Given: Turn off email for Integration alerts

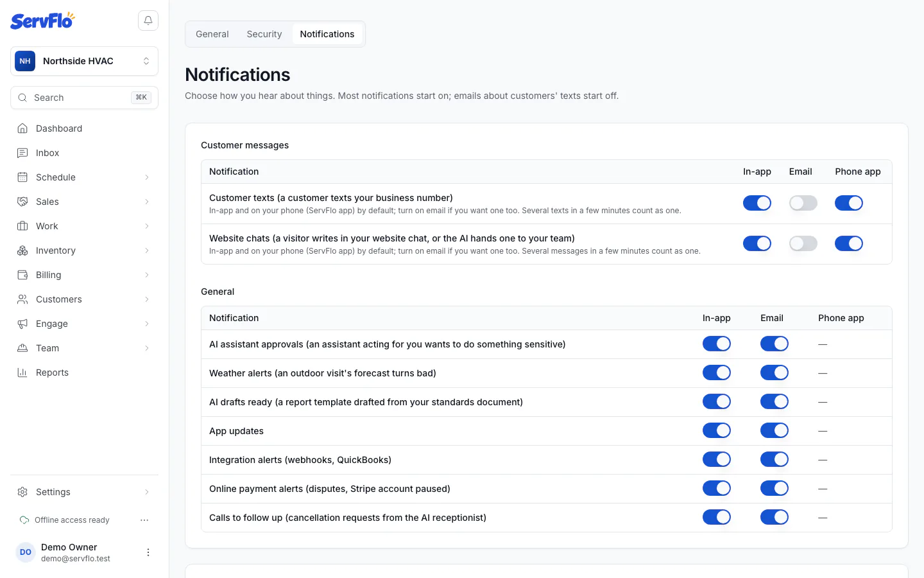Looking at the screenshot, I should (774, 459).
